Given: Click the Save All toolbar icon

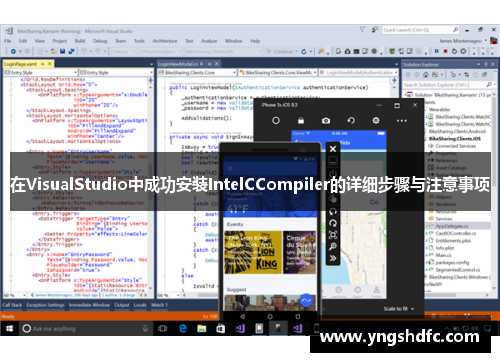Looking at the screenshot, I should click(x=71, y=51).
